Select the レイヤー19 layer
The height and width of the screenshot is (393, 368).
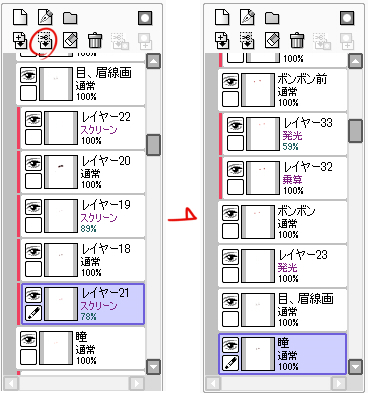83,216
